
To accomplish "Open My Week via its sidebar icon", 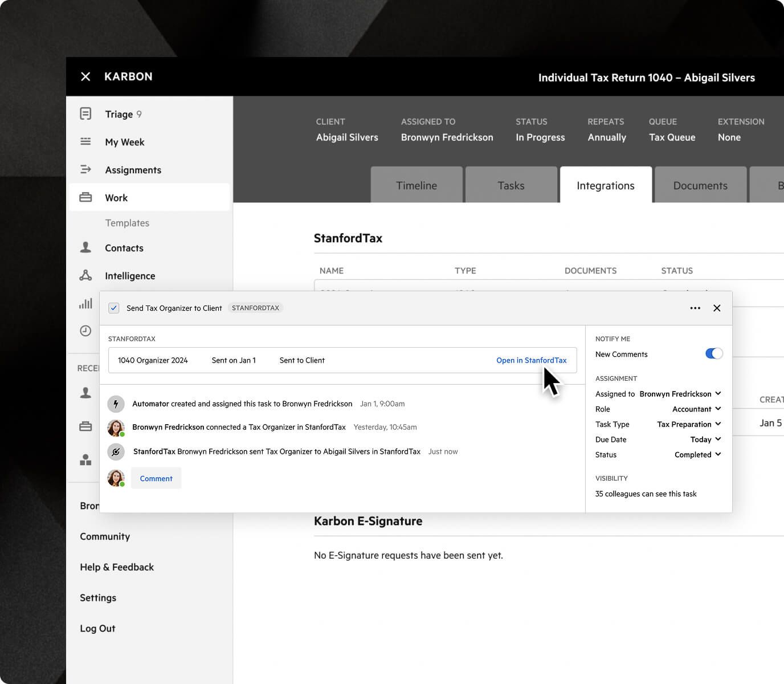I will coord(85,141).
